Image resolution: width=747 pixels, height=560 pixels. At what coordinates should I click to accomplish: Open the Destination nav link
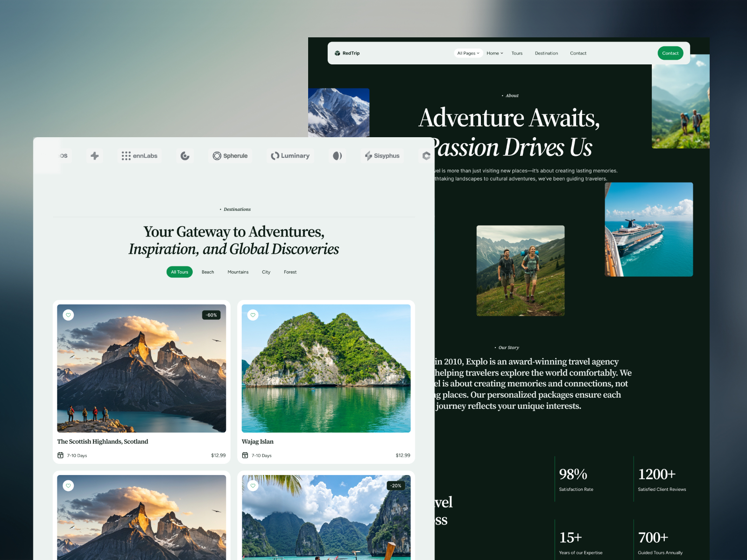click(546, 53)
